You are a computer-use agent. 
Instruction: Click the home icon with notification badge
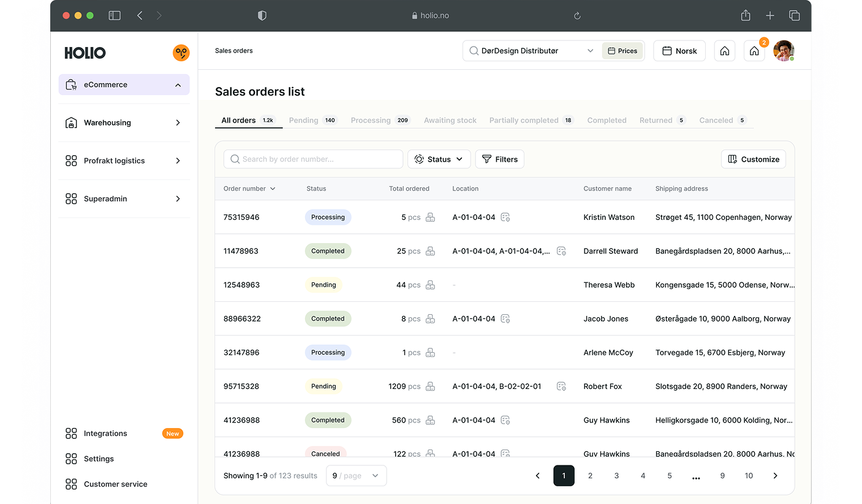coord(754,51)
